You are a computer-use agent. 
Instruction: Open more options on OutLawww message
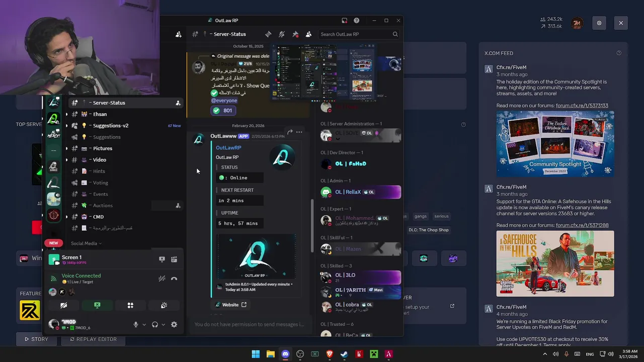pos(299,132)
